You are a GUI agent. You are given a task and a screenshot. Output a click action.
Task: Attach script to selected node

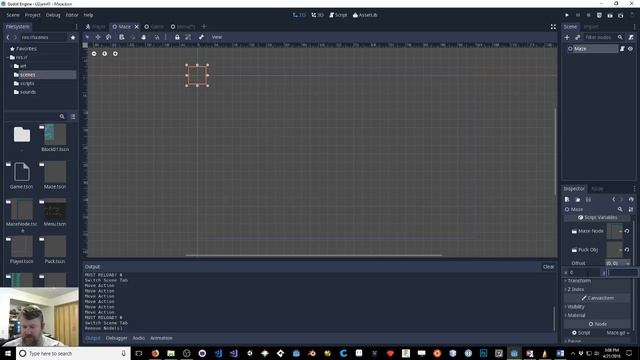point(631,37)
